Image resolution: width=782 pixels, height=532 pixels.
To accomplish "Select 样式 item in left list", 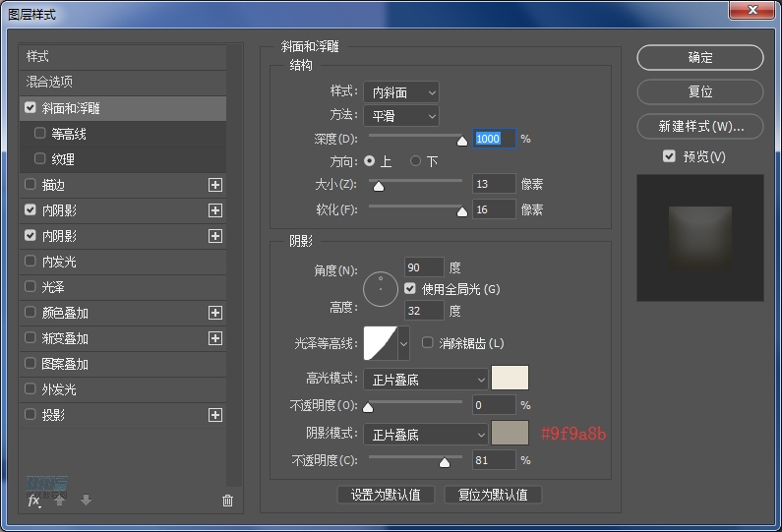I will point(123,56).
